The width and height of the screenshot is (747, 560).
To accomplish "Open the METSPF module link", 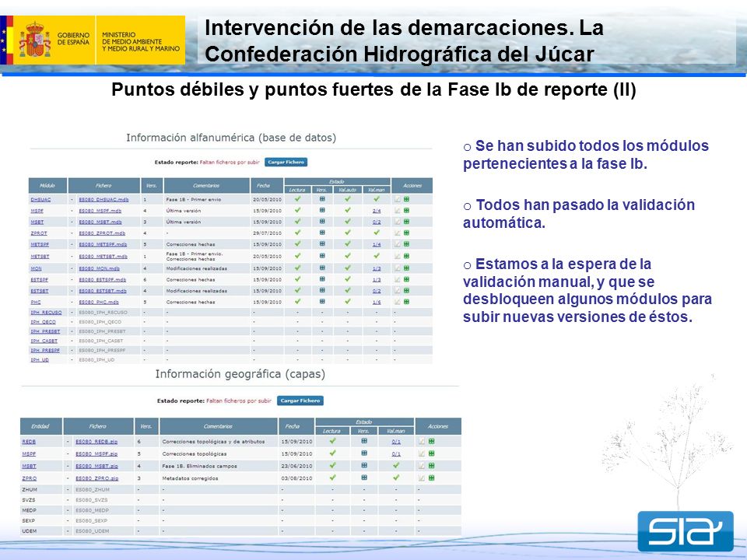I will click(x=40, y=244).
